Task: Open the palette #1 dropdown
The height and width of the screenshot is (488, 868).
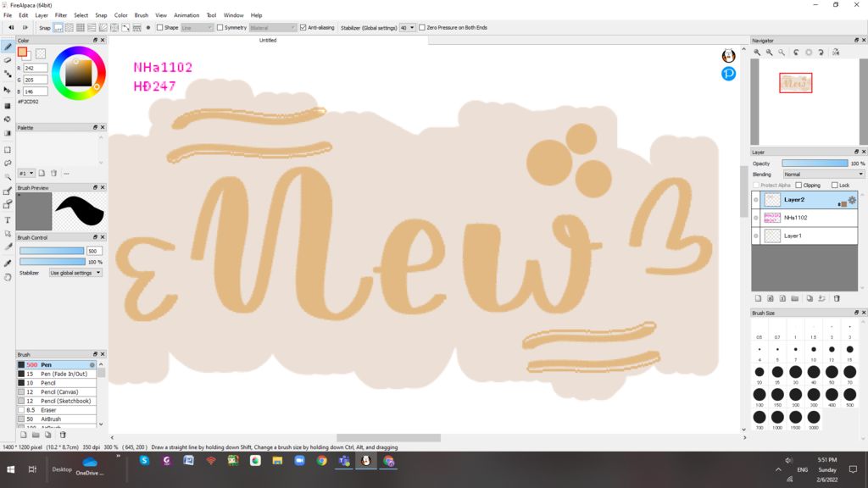Action: coord(26,173)
